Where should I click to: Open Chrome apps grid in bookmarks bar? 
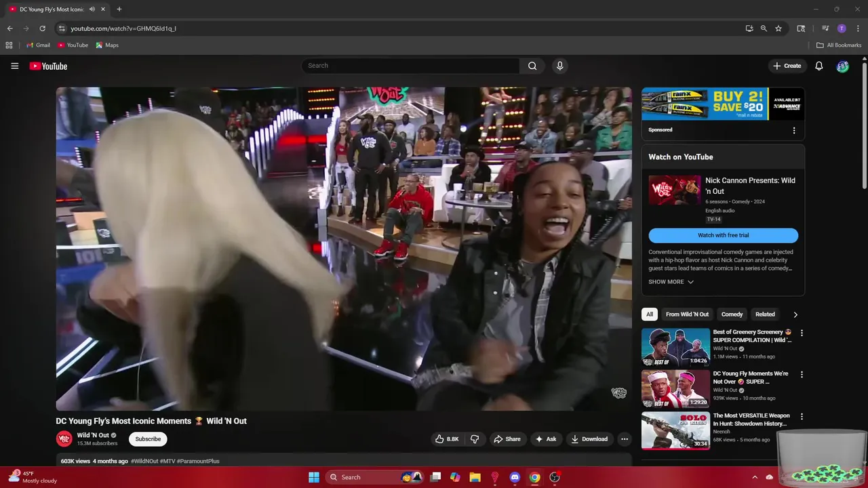9,45
